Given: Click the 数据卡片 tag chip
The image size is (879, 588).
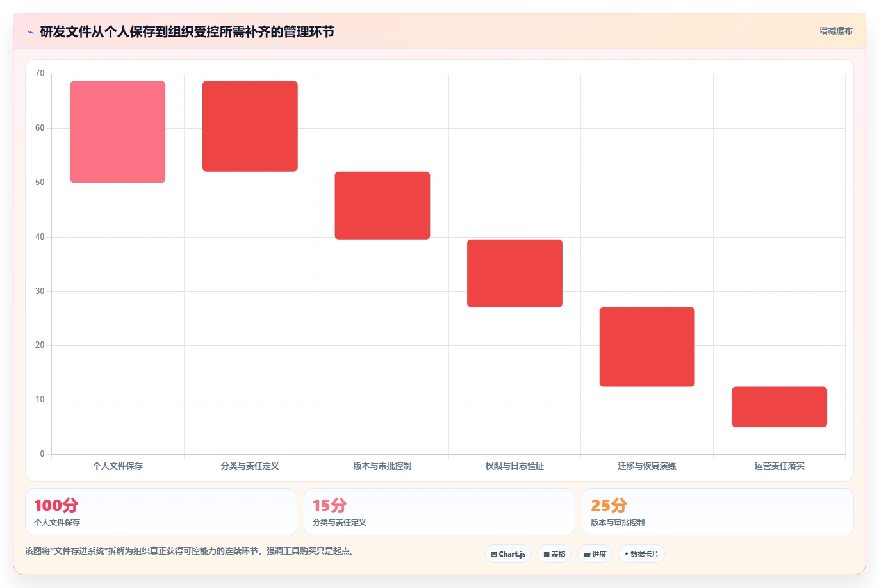Looking at the screenshot, I should (641, 554).
